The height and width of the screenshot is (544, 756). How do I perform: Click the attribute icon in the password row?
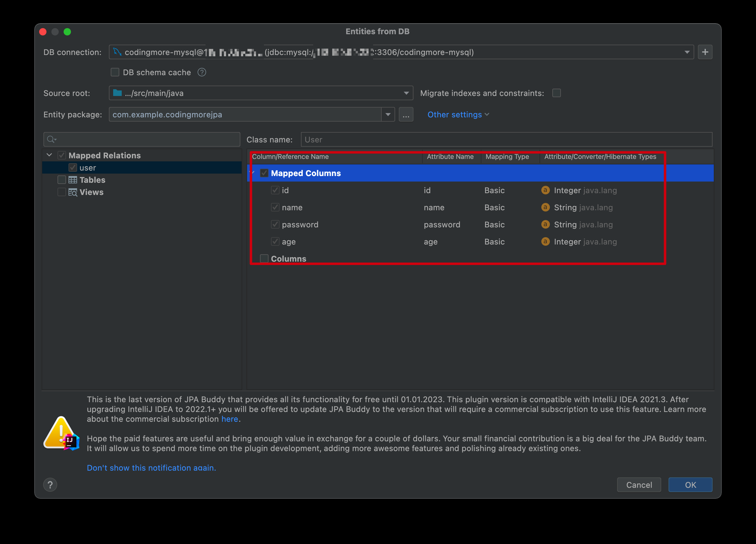coord(545,225)
